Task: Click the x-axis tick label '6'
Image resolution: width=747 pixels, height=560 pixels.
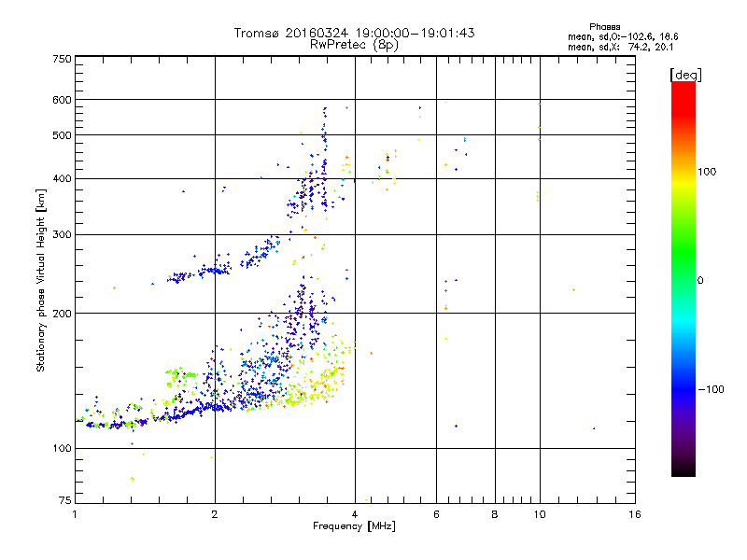Action: coord(436,514)
